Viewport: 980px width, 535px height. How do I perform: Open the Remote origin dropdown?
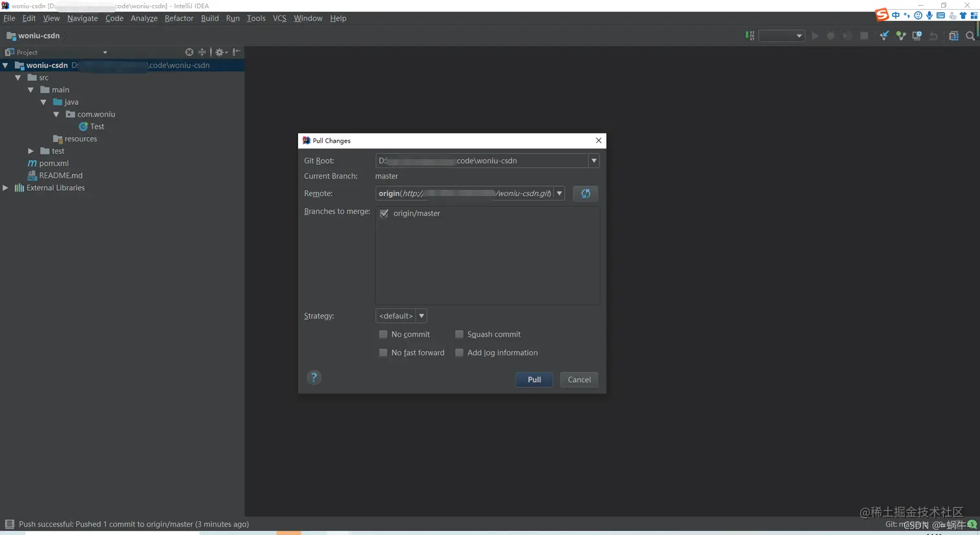coord(559,193)
